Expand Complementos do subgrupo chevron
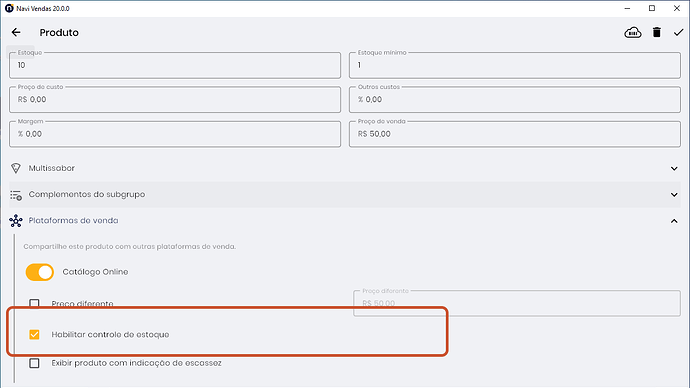This screenshot has height=388, width=690. pos(674,194)
